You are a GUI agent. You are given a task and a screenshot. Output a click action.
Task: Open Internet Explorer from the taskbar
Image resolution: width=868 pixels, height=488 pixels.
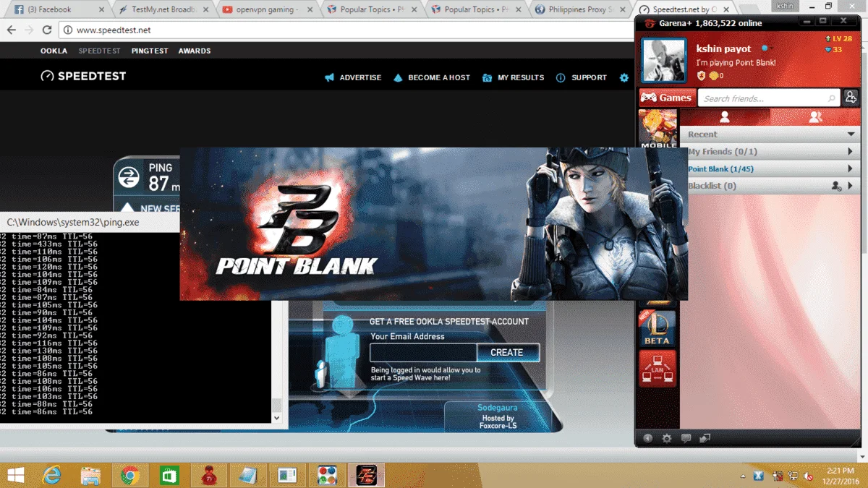click(x=51, y=476)
